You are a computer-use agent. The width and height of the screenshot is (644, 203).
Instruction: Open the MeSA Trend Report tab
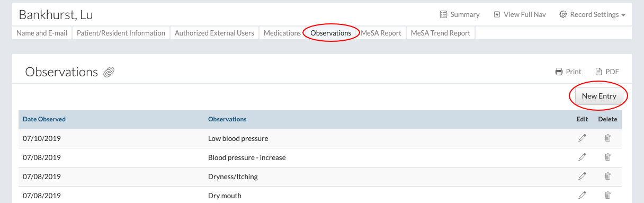[441, 33]
